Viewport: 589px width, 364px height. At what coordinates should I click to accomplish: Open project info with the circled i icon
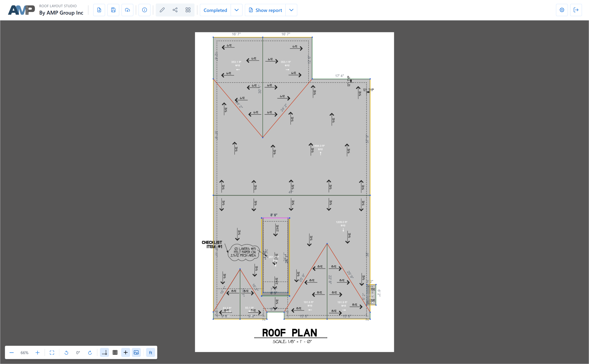[x=144, y=10]
